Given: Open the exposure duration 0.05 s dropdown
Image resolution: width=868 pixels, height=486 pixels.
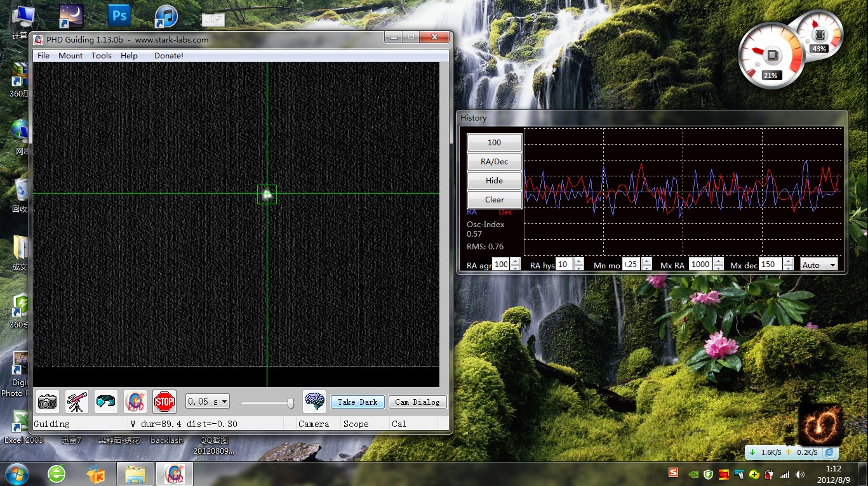Looking at the screenshot, I should click(x=208, y=402).
